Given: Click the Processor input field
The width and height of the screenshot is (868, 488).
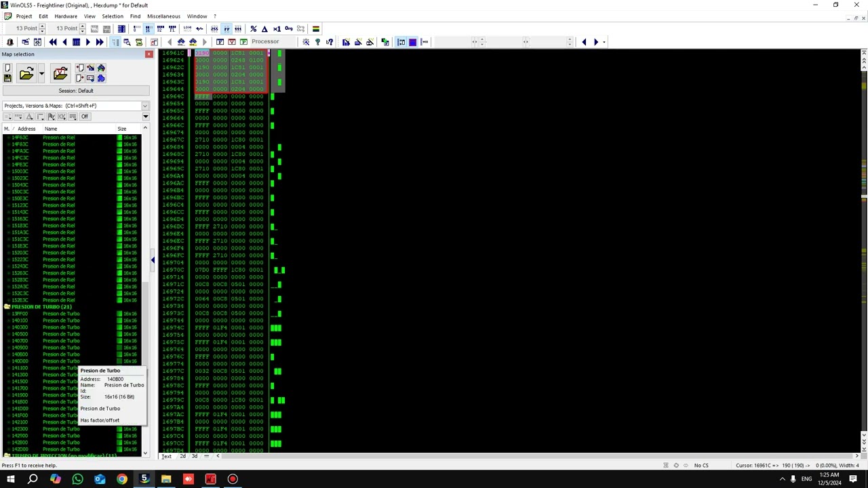Looking at the screenshot, I should (x=274, y=42).
